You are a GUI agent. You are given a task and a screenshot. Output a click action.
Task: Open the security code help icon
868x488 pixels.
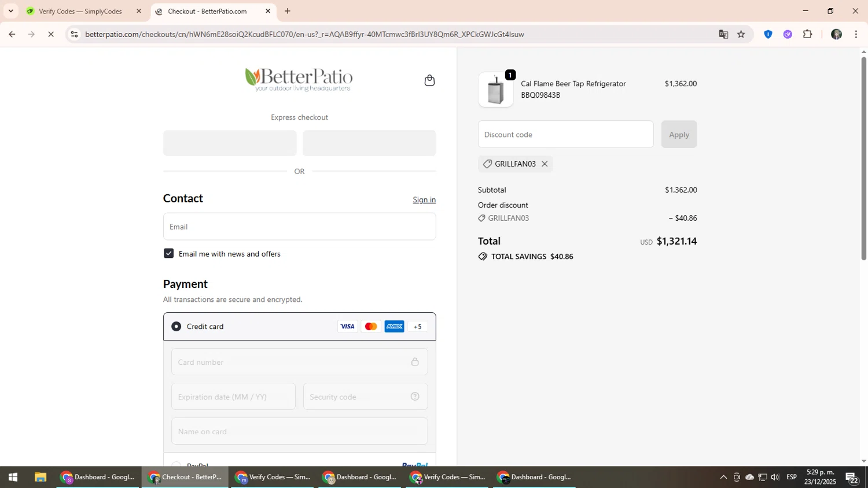tap(415, 397)
